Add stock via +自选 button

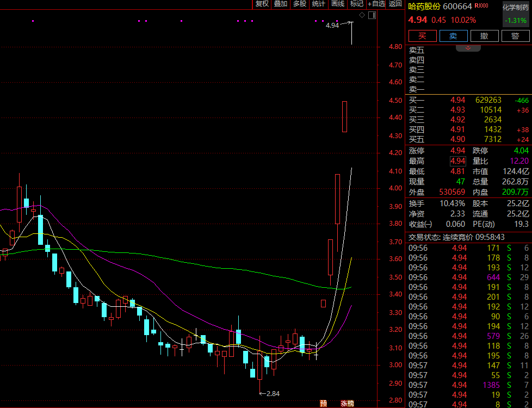pos(376,4)
